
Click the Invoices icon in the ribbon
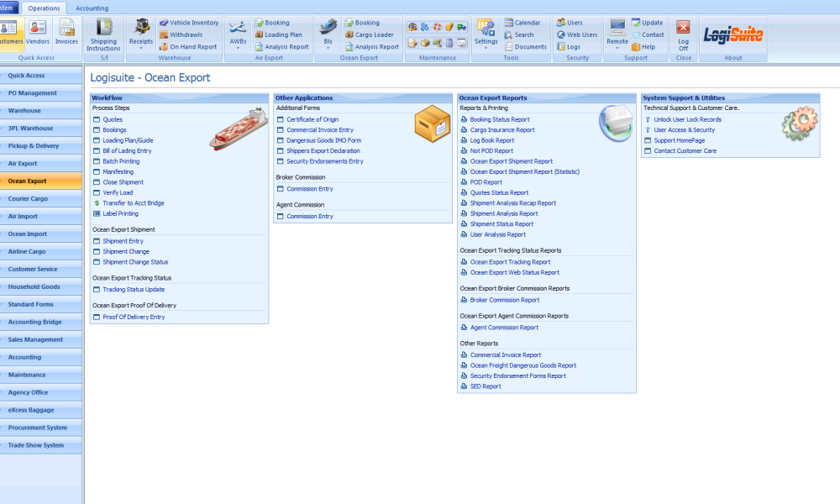[66, 32]
